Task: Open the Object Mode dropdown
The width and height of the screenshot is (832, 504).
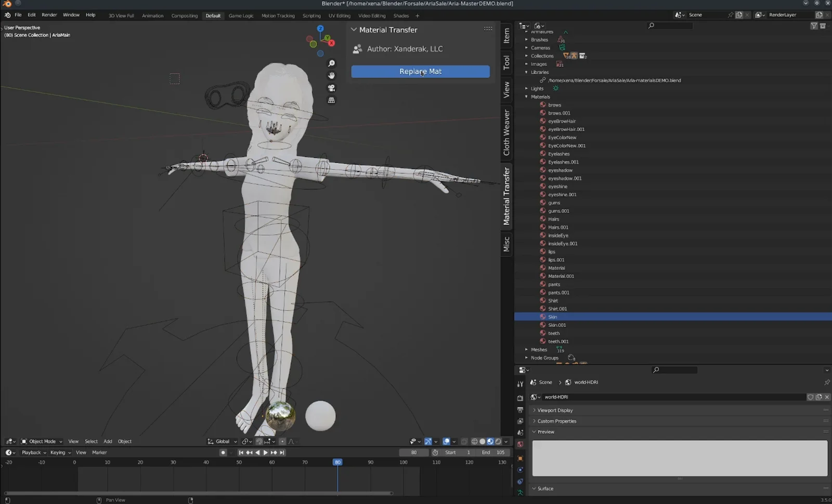Action: tap(41, 441)
